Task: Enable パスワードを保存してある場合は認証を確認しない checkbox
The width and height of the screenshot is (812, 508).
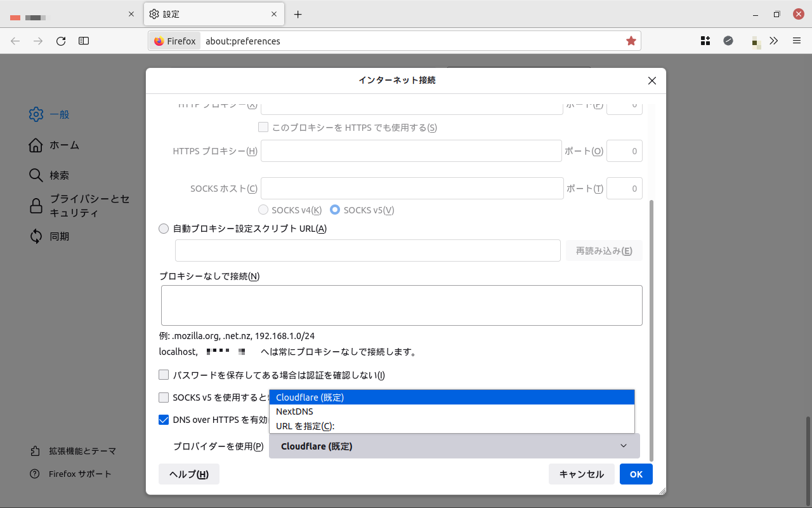Action: (x=164, y=375)
